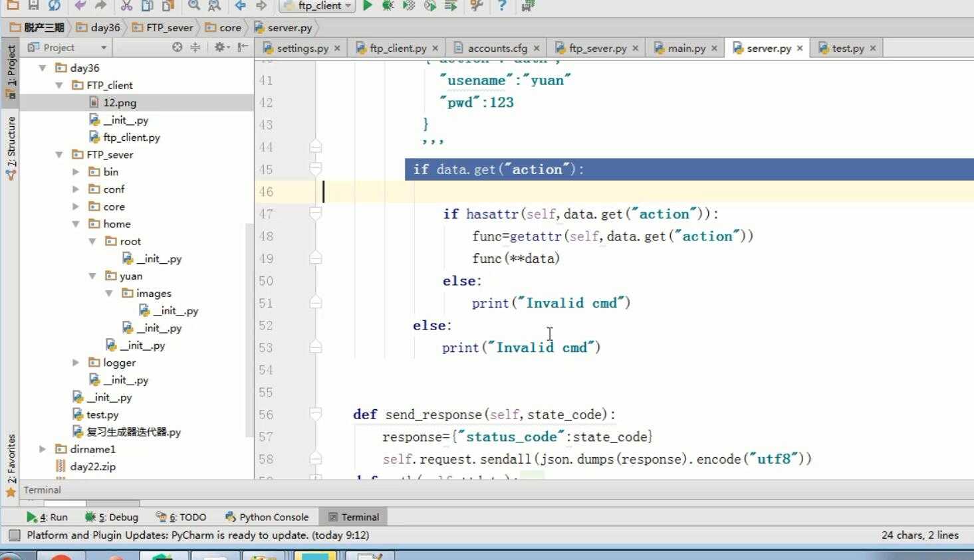Viewport: 974px width, 560px height.
Task: Click the core breadcrumb
Action: [x=223, y=27]
